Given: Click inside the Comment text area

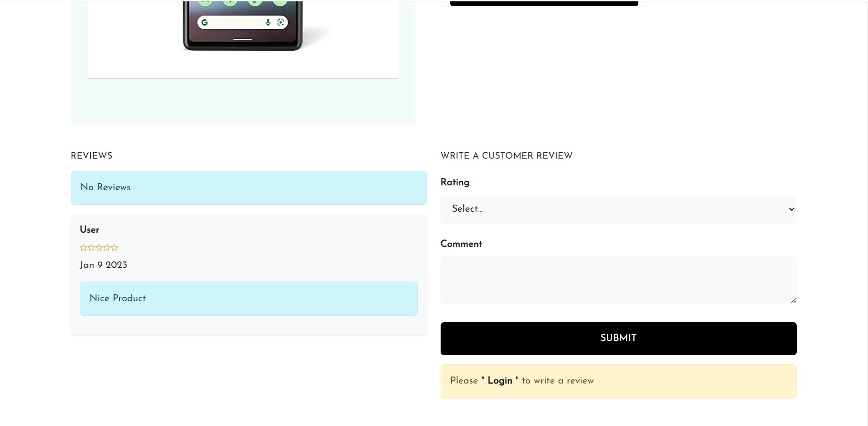Looking at the screenshot, I should coord(618,279).
